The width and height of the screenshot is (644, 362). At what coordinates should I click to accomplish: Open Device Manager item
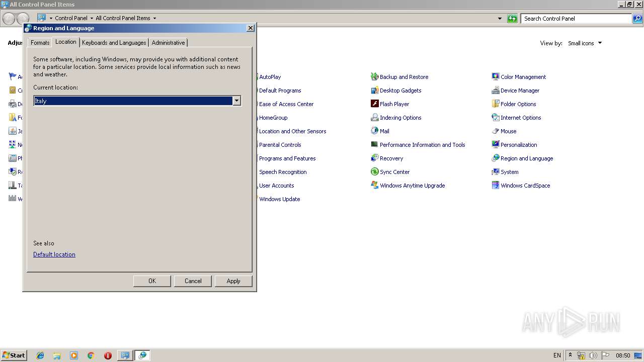pyautogui.click(x=515, y=90)
